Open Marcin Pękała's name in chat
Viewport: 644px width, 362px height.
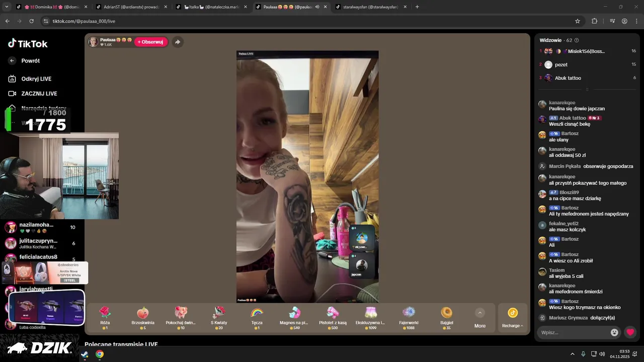click(565, 166)
